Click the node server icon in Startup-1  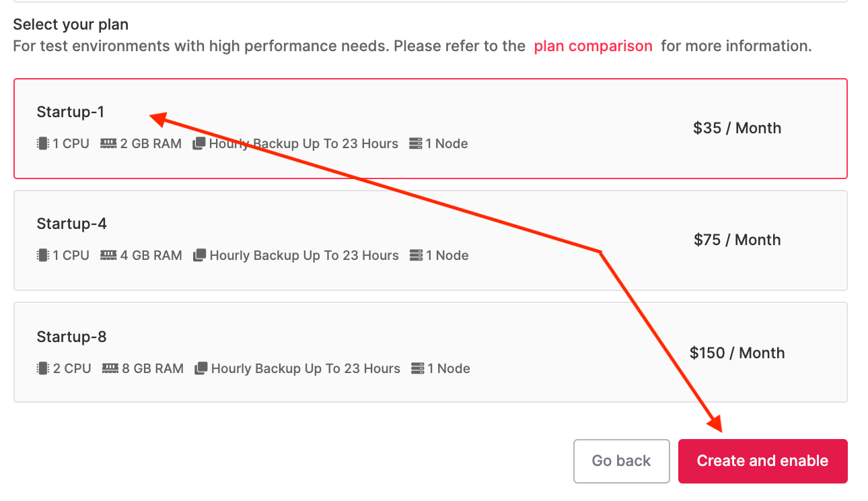416,143
